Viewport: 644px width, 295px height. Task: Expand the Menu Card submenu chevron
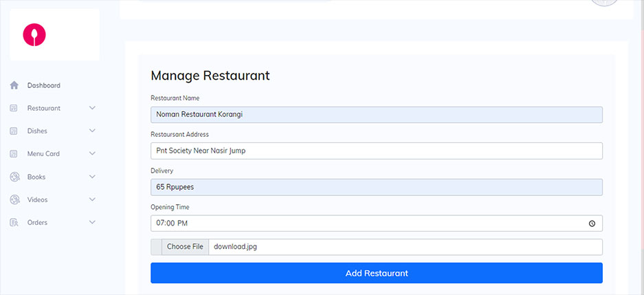(x=92, y=154)
